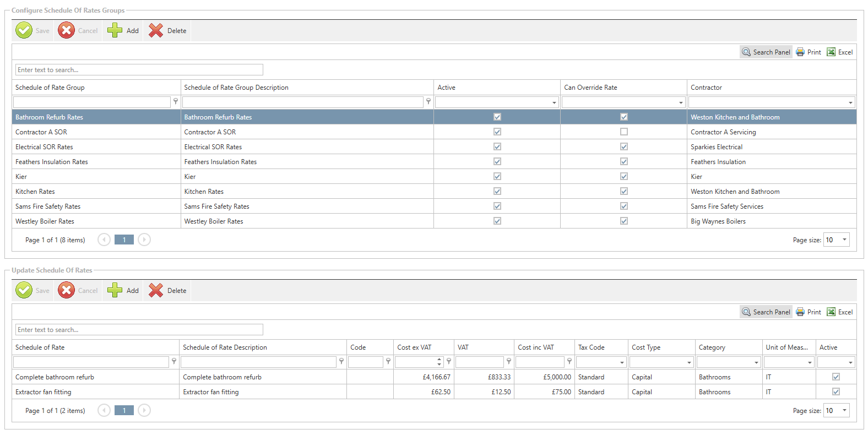Toggle Active for Extractor fan fitting rate
868x435 pixels.
tap(836, 392)
